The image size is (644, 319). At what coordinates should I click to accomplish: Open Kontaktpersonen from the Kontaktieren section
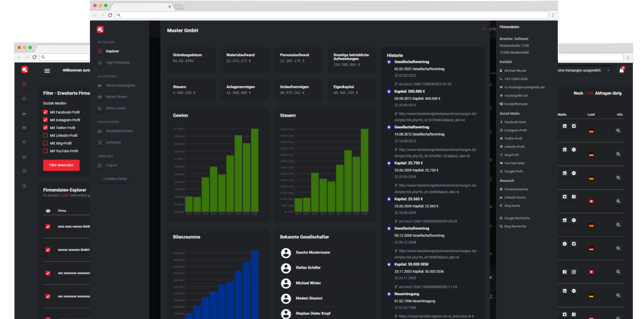tap(119, 131)
